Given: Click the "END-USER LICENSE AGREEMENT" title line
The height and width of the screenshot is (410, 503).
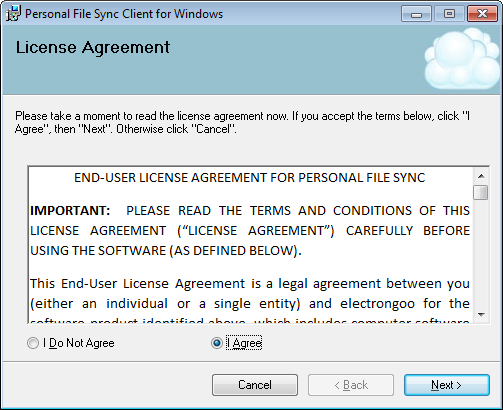Looking at the screenshot, I should pyautogui.click(x=250, y=178).
